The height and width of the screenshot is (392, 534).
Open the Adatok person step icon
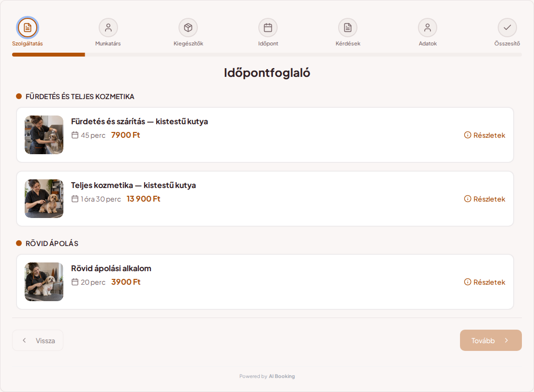pyautogui.click(x=428, y=28)
